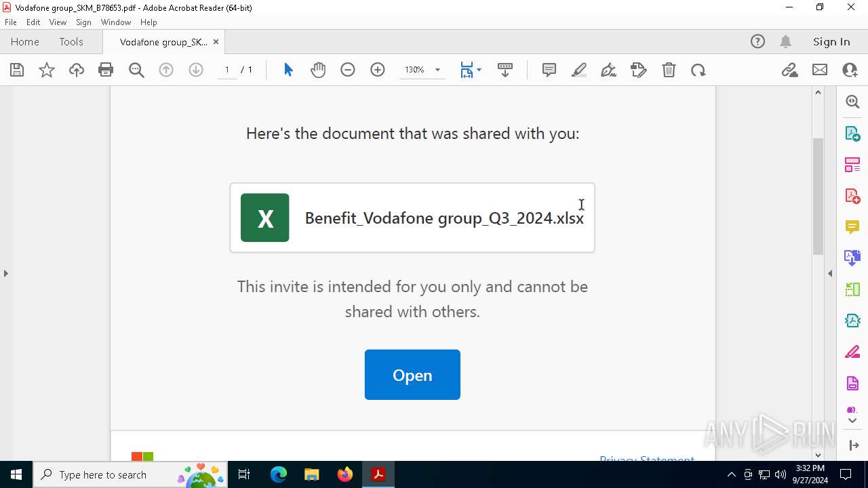Viewport: 868px width, 488px height.
Task: Expand the left navigation pane
Action: [5, 273]
